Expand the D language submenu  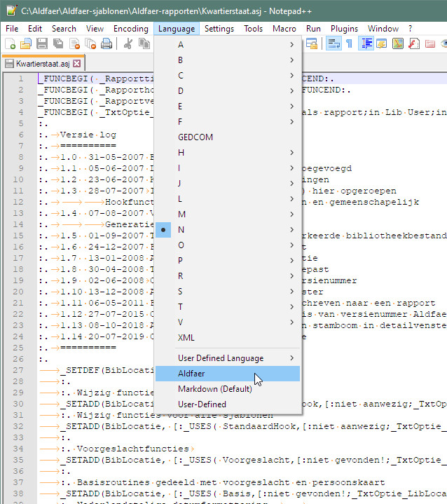pos(228,91)
